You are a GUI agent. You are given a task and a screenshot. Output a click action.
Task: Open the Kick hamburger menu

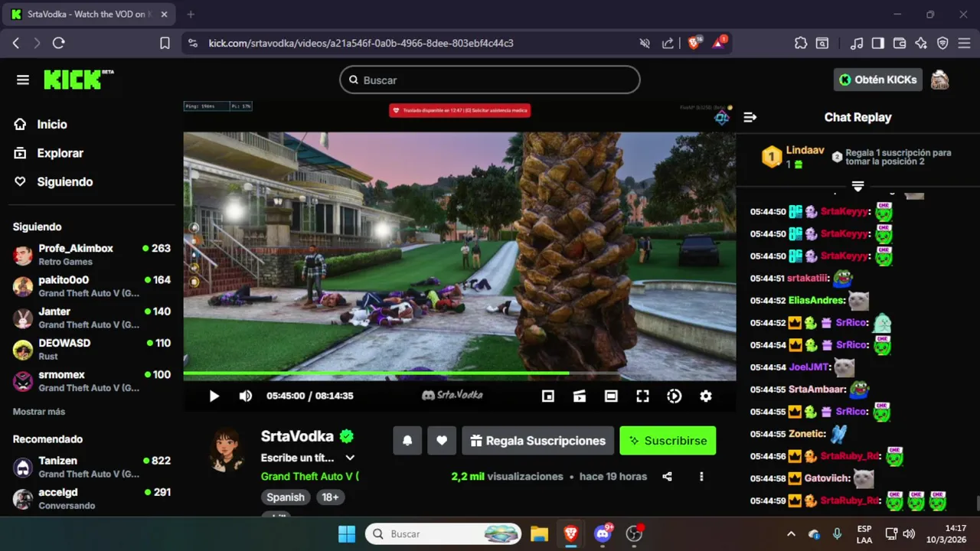tap(23, 80)
